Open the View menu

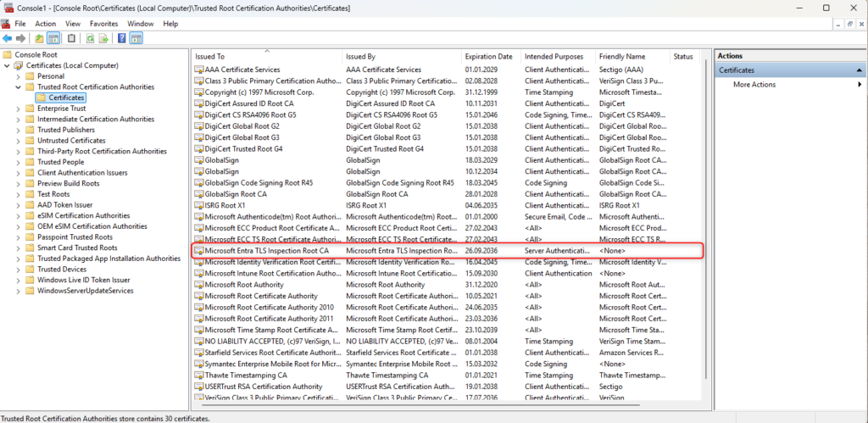pyautogui.click(x=73, y=24)
